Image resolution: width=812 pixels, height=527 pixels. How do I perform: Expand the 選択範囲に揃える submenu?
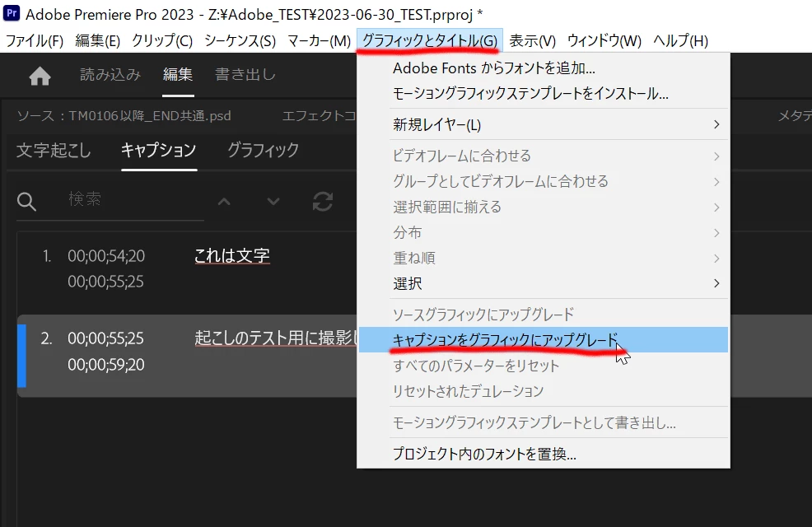point(544,207)
